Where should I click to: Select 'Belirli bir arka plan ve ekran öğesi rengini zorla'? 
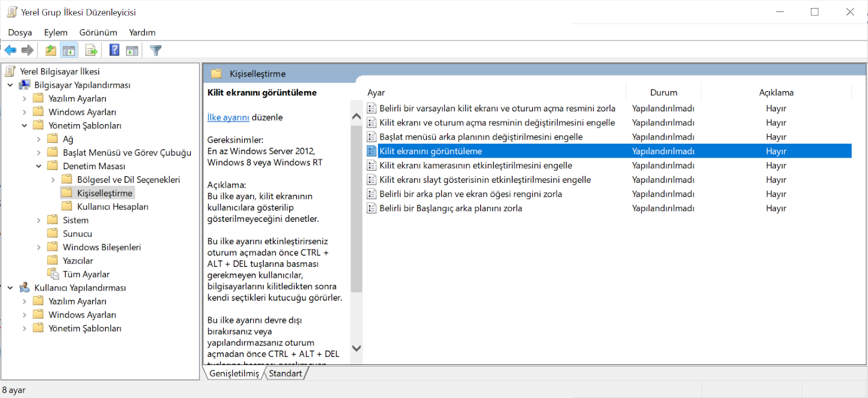pos(470,194)
